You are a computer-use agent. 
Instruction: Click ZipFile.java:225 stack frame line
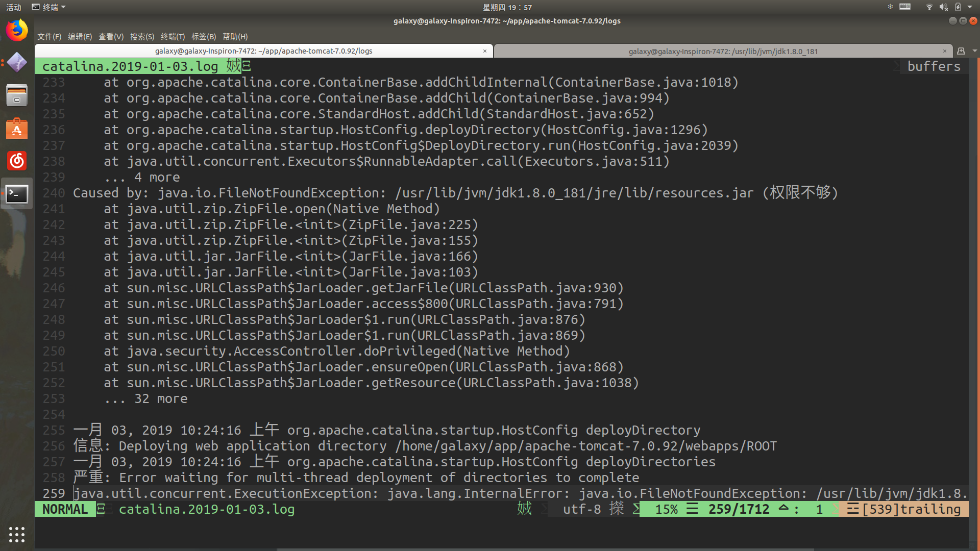pyautogui.click(x=291, y=224)
